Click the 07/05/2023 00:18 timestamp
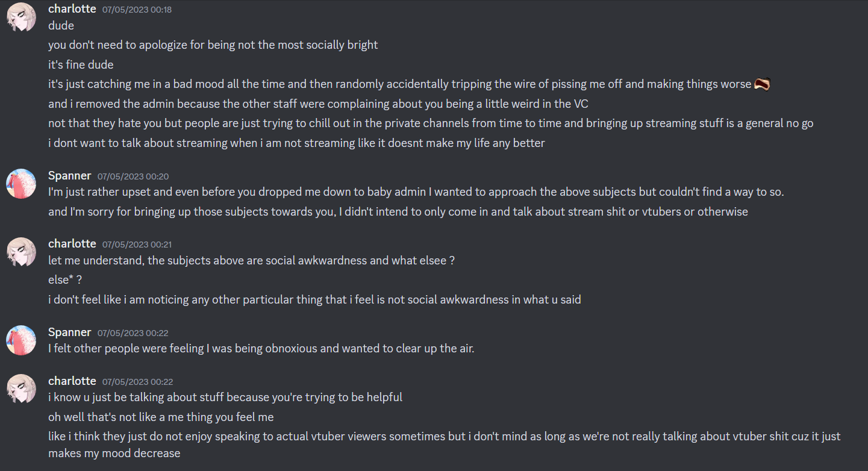This screenshot has width=868, height=471. tap(137, 10)
